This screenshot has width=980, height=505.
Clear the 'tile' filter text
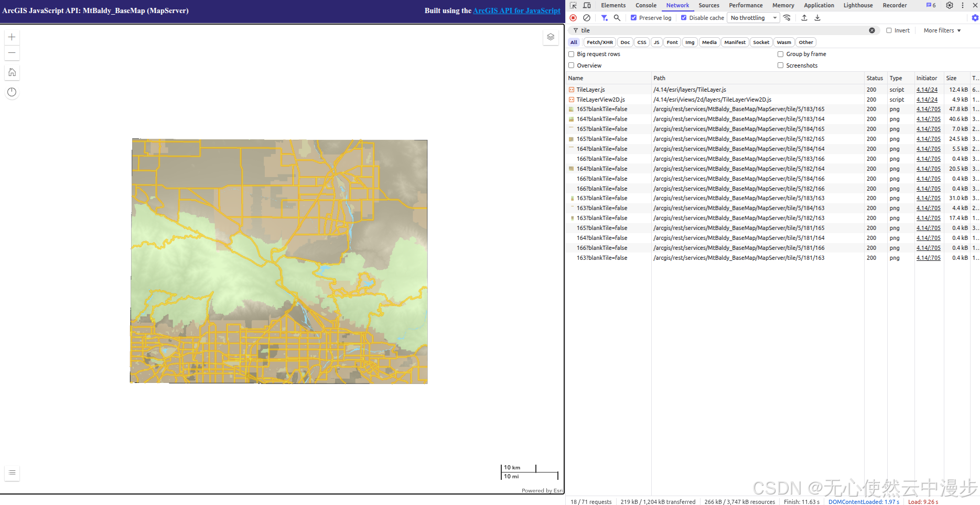872,30
